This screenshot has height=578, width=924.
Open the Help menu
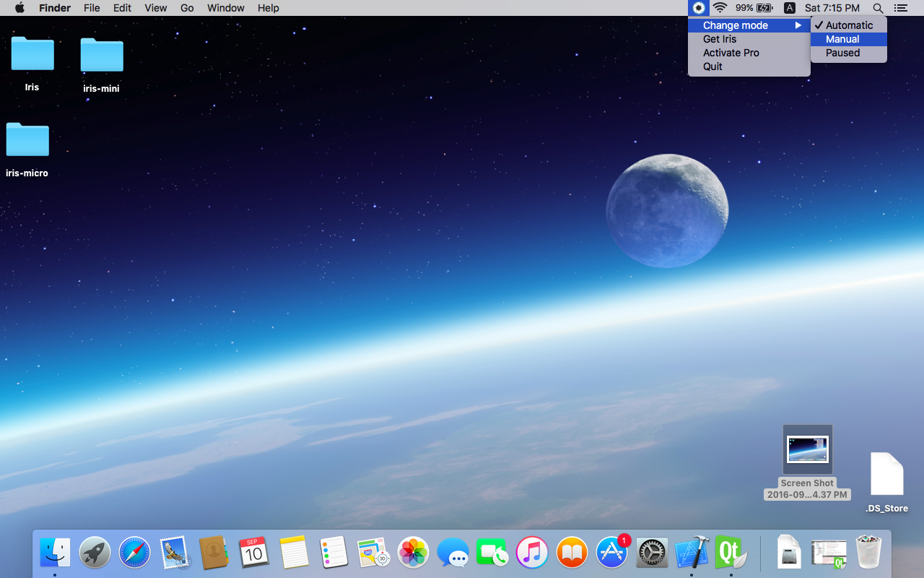[x=269, y=8]
